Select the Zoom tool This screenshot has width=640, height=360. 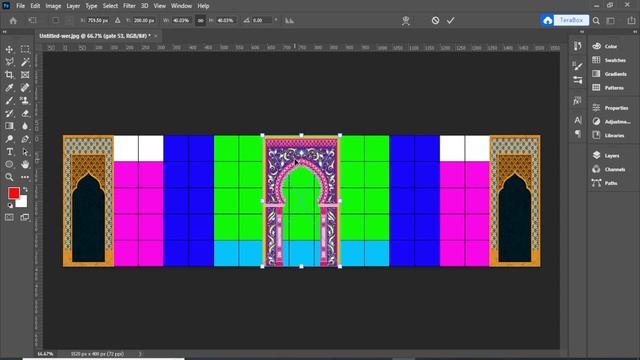[x=9, y=177]
